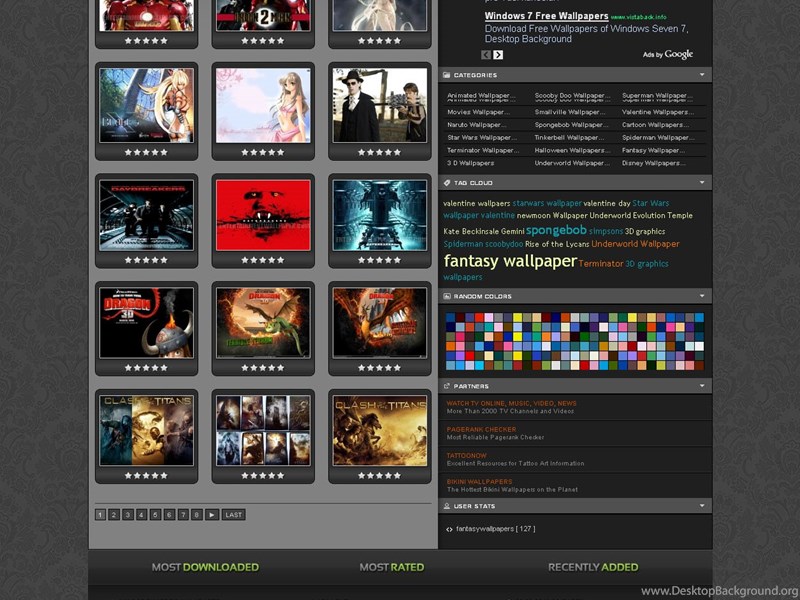Screen dimensions: 800x600
Task: Collapse the Random Colors panel
Action: pos(702,296)
